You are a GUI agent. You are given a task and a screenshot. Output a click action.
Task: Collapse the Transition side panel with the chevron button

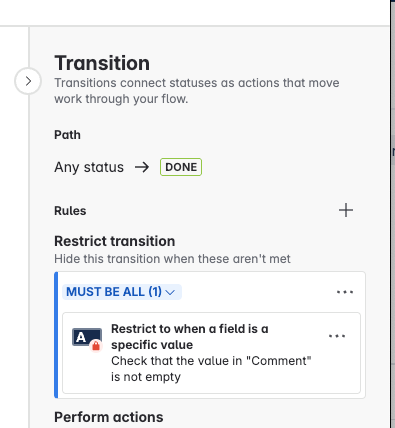(28, 81)
